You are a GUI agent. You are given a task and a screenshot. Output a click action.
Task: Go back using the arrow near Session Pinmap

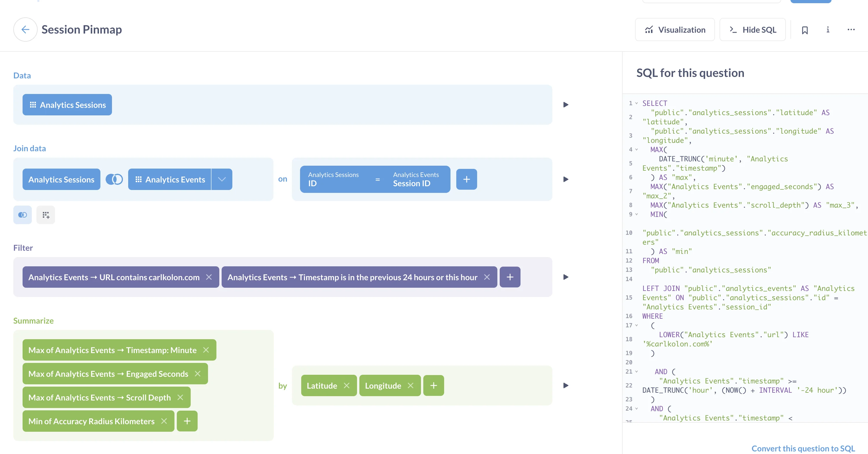tap(25, 29)
